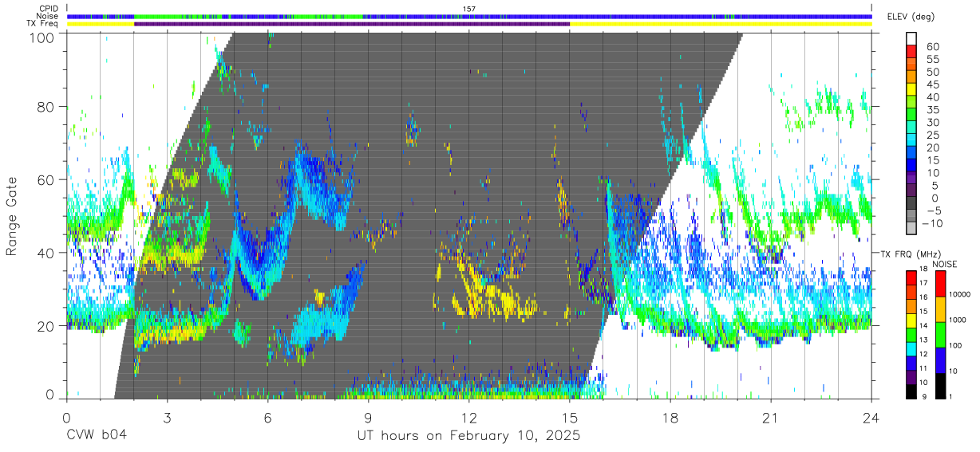Click the '100' label on NOISE colorbar
The height and width of the screenshot is (452, 980).
tap(956, 345)
